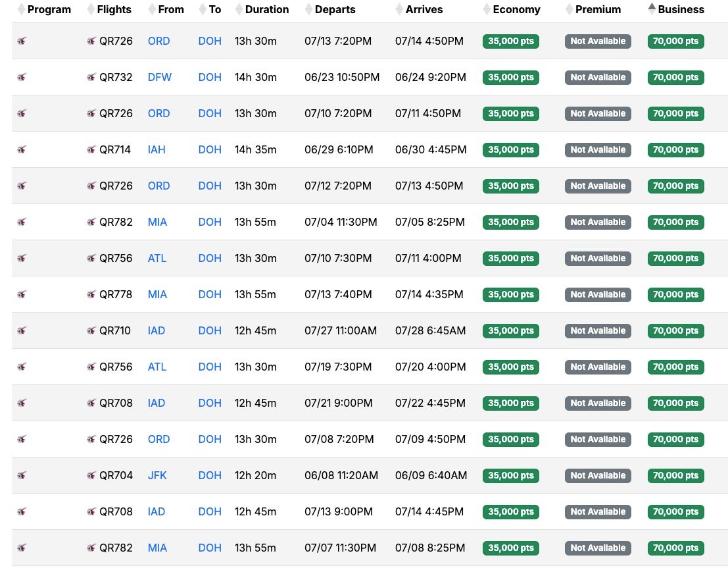Click the airline logo beside flight QR704
Image resolution: width=728 pixels, height=570 pixels.
(91, 475)
